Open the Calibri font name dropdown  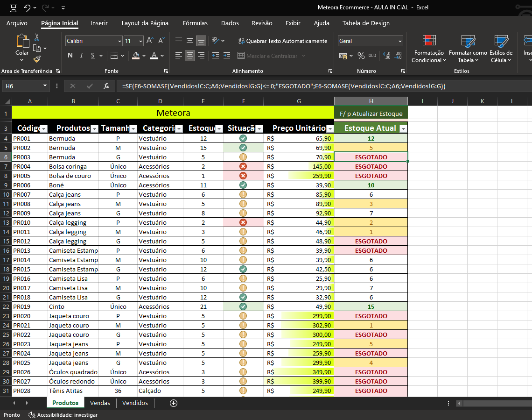[119, 41]
